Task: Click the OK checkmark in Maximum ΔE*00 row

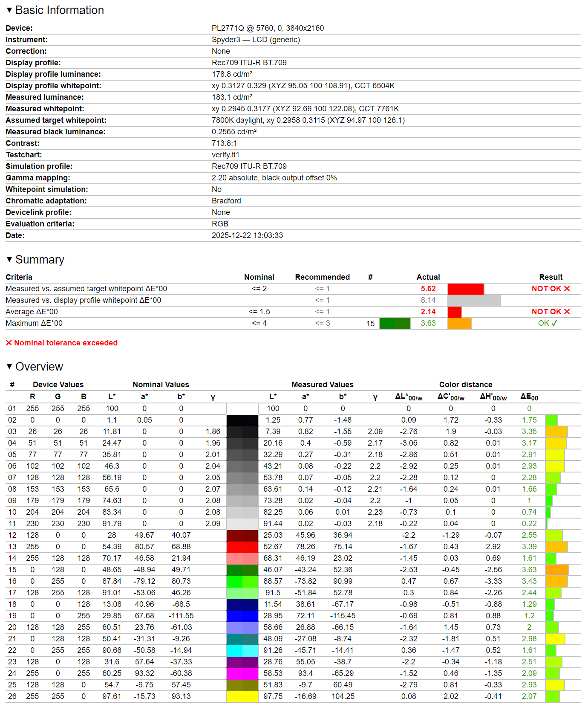Action: [554, 323]
